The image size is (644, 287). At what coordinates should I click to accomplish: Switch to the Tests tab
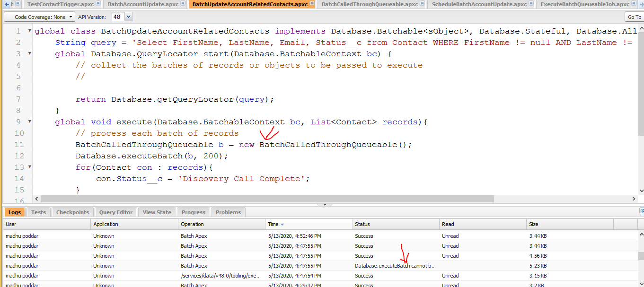point(38,212)
